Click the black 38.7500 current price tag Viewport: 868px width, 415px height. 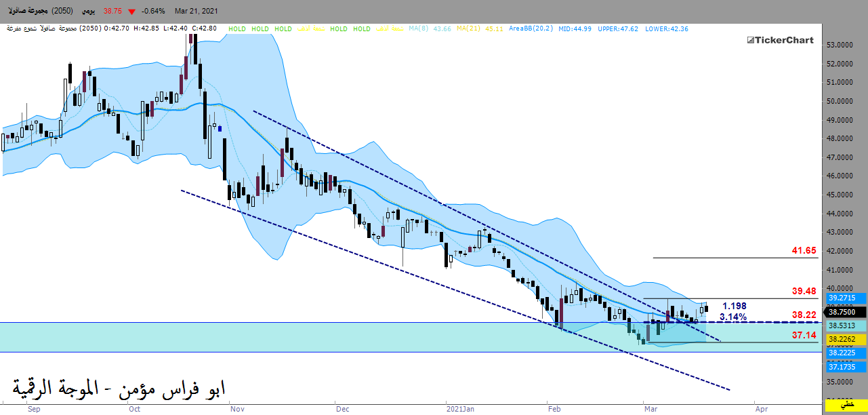coord(844,311)
